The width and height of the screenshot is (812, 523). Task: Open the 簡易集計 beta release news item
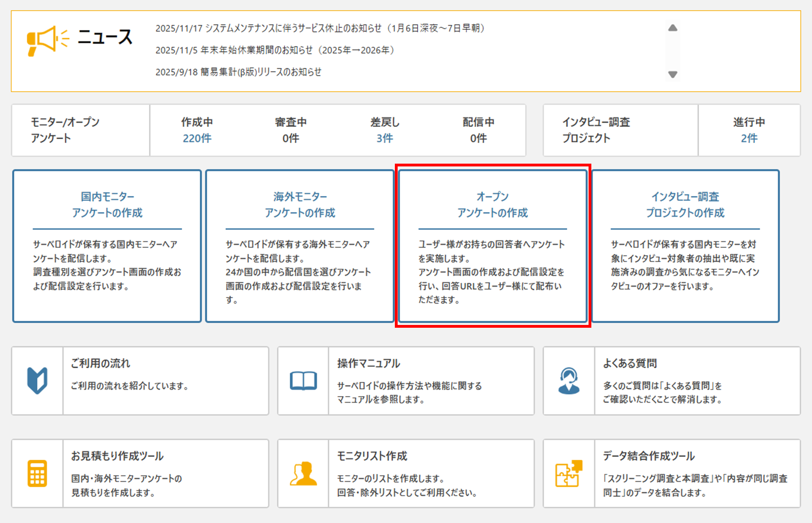238,72
